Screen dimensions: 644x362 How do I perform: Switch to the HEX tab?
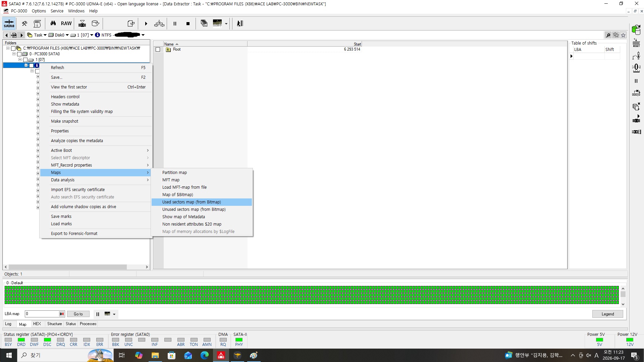coord(37,324)
